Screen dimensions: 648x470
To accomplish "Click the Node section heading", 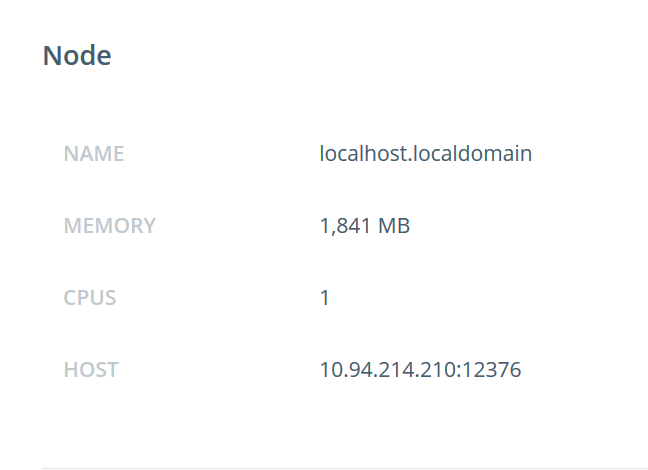I will (x=77, y=55).
